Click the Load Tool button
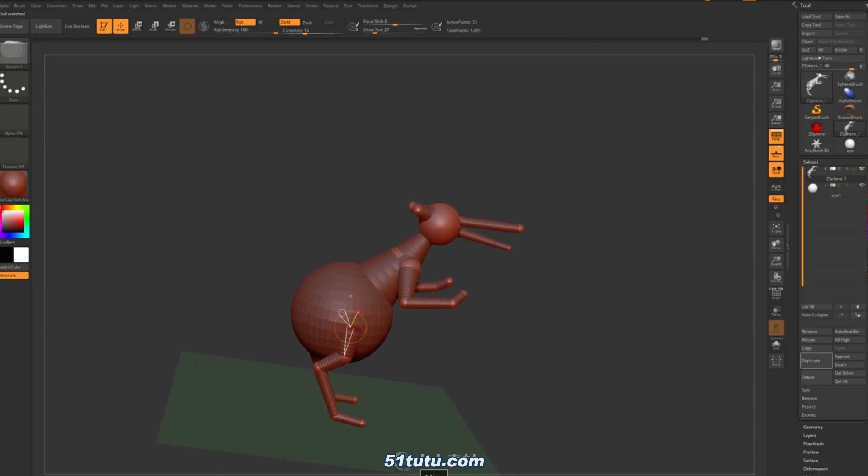The image size is (868, 476). pos(816,17)
